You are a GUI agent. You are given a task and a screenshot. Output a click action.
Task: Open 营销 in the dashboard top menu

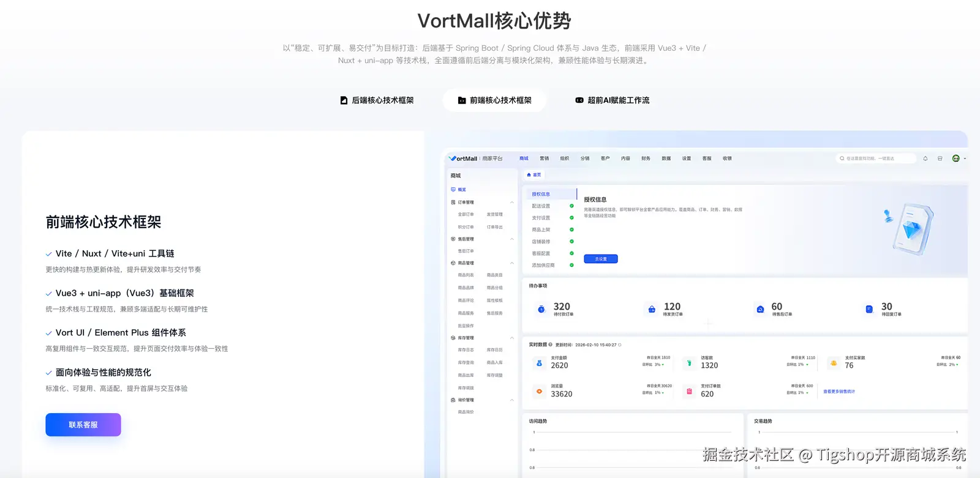click(545, 159)
